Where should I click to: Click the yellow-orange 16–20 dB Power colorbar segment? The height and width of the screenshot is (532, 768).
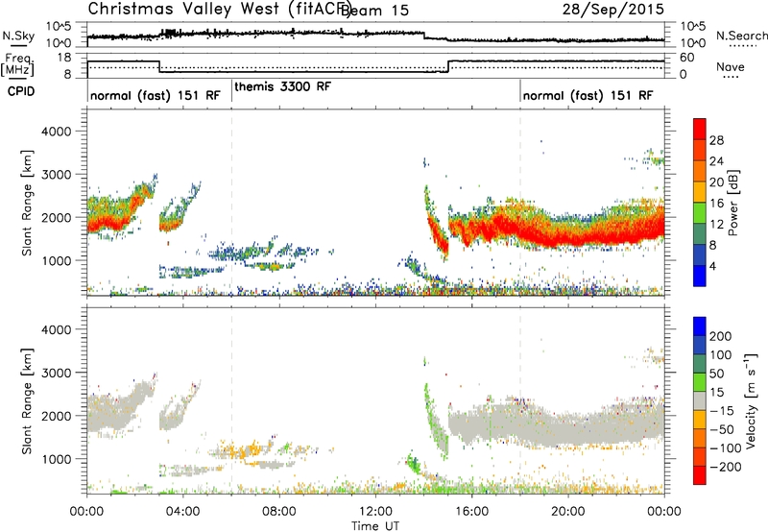700,192
